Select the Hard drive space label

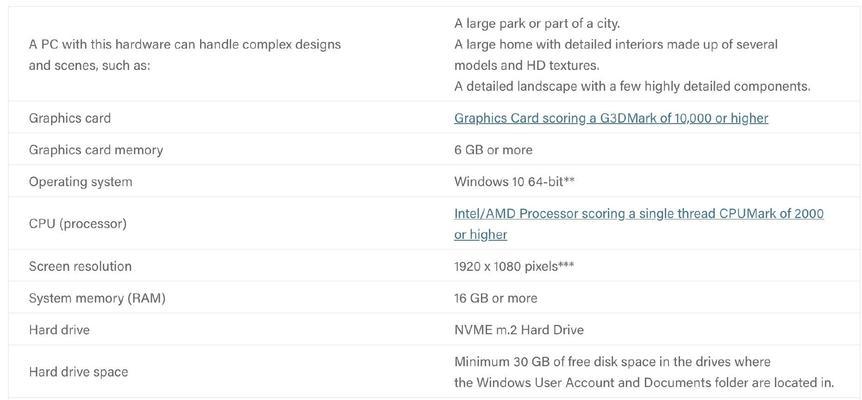pyautogui.click(x=79, y=372)
